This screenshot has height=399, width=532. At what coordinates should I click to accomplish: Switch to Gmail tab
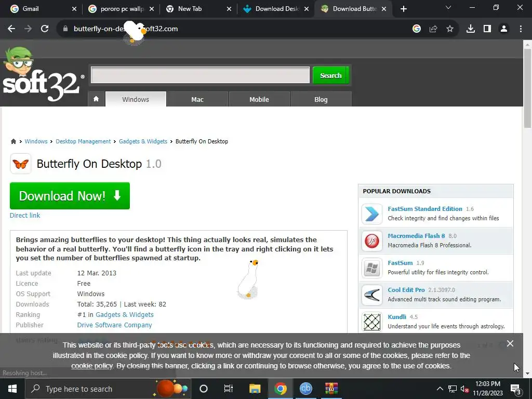point(43,9)
